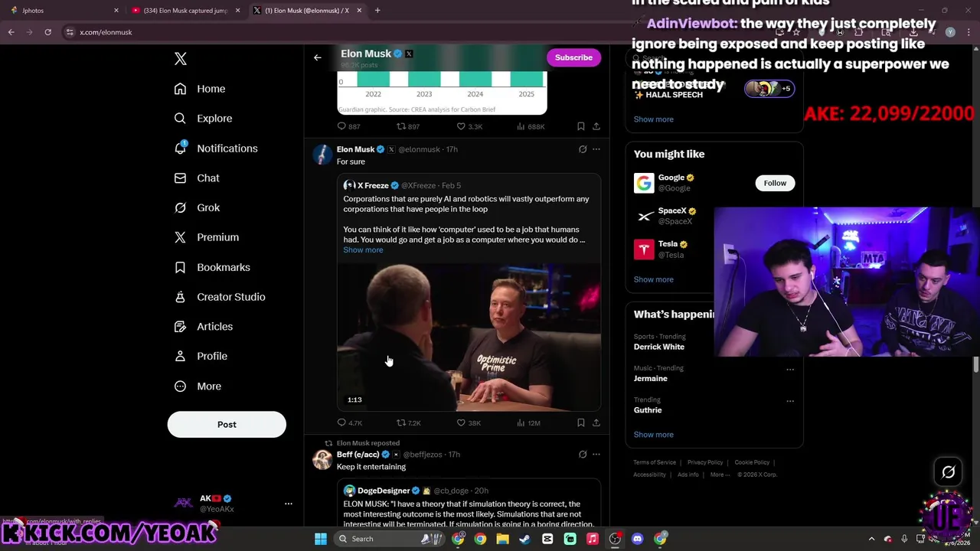The height and width of the screenshot is (551, 980).
Task: Like the chart post with 3.3K likes
Action: (x=469, y=126)
